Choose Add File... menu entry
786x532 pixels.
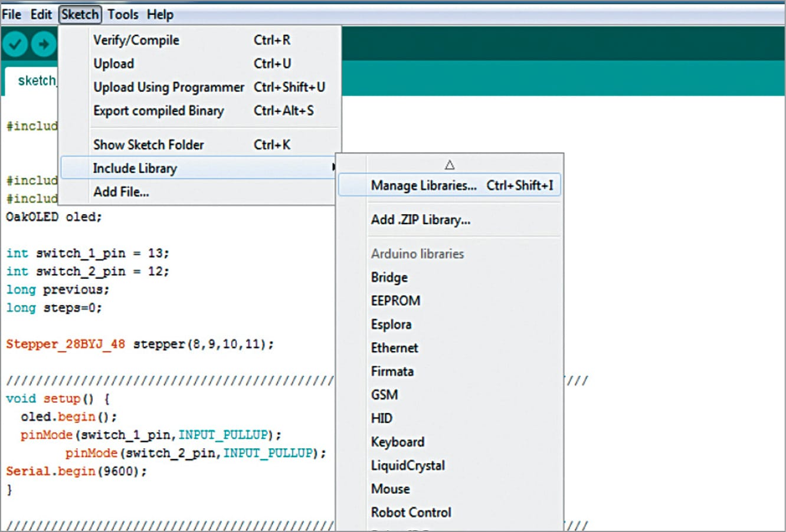coord(121,192)
